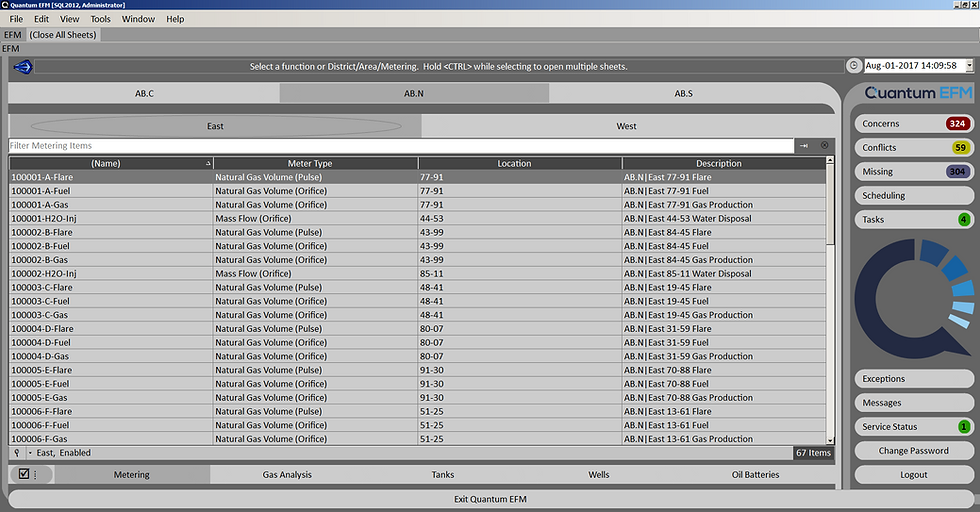
Task: Toggle the checkbox left of Metering tab
Action: pyautogui.click(x=24, y=474)
